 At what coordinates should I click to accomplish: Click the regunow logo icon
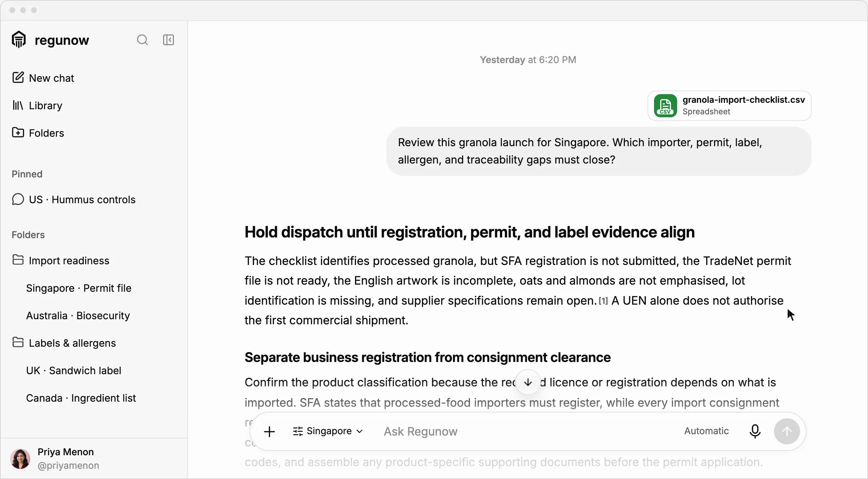(x=19, y=40)
